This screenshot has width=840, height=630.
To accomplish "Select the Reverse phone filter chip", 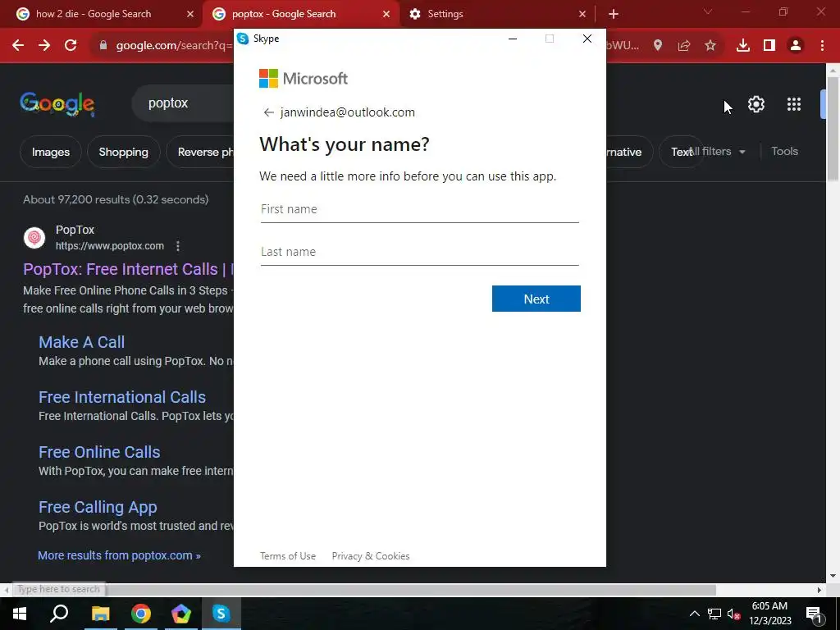I will pyautogui.click(x=200, y=152).
